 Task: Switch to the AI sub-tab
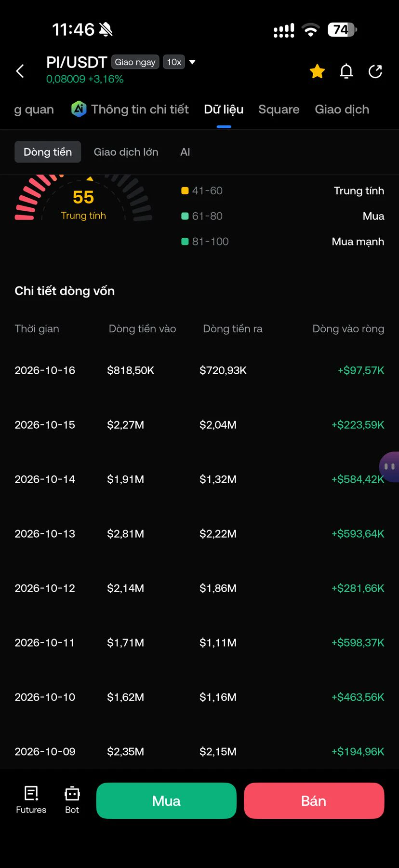click(x=185, y=152)
